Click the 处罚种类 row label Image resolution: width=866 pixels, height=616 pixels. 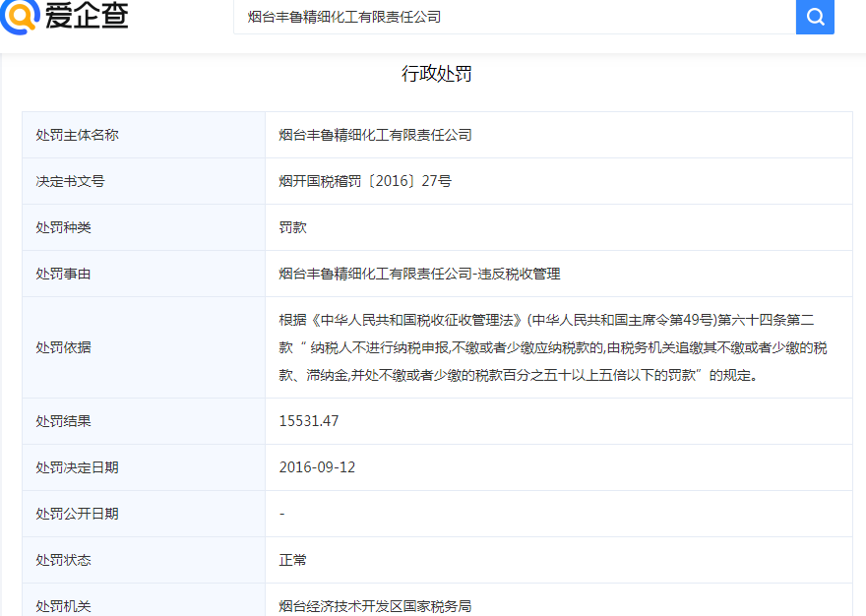pyautogui.click(x=63, y=227)
